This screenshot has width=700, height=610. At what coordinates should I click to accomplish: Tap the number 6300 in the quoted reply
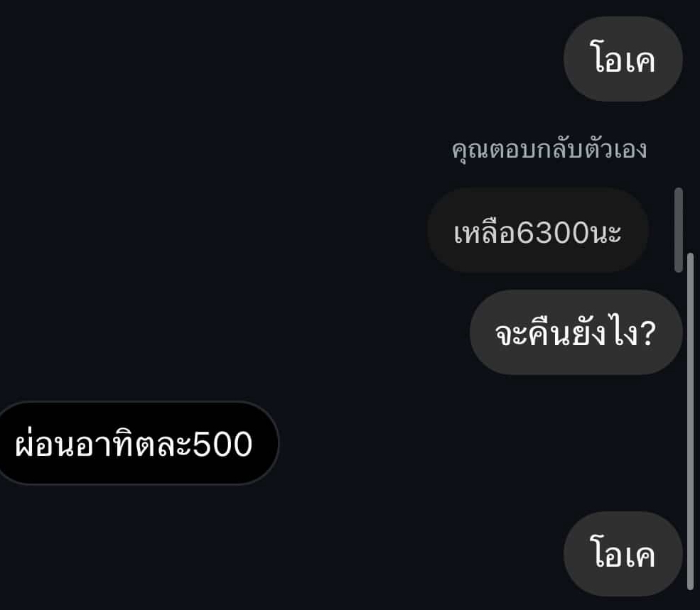[553, 233]
